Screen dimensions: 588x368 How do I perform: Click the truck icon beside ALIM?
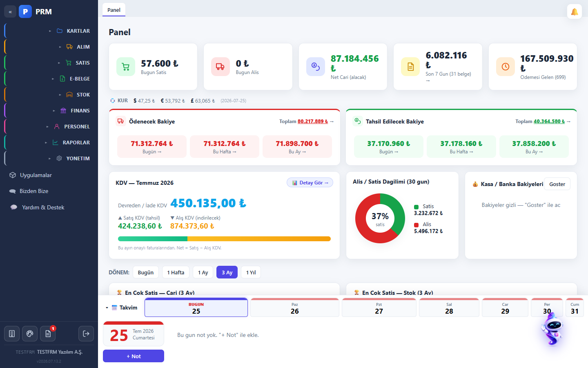click(69, 47)
